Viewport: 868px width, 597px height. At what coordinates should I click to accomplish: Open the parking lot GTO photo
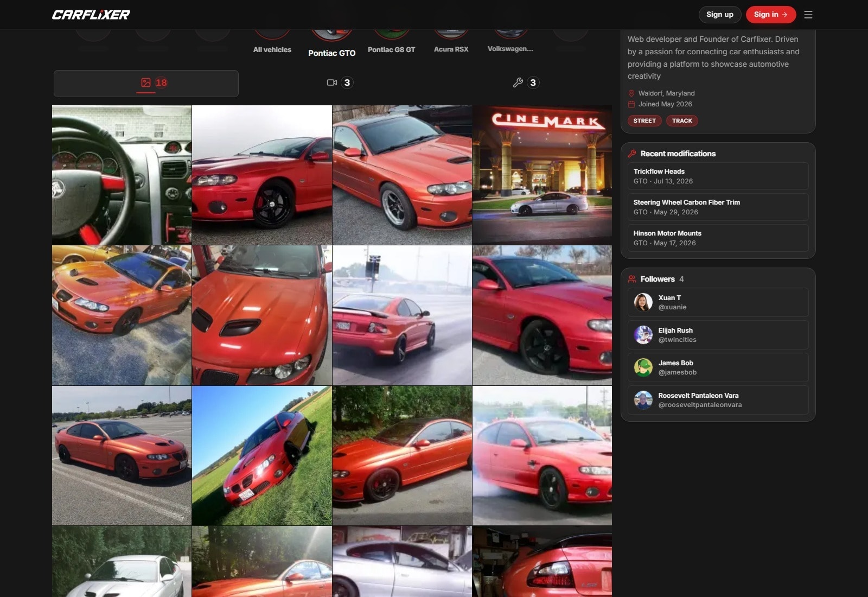point(122,455)
